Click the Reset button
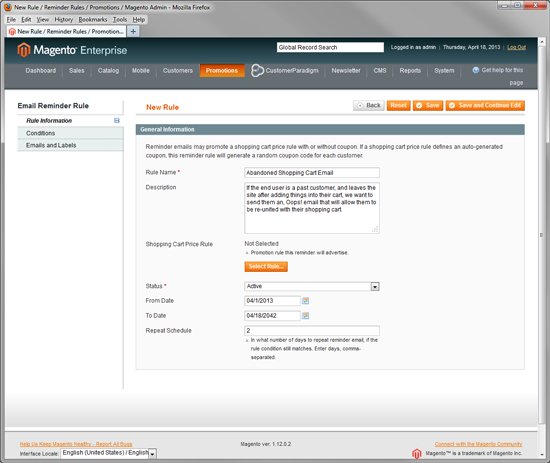Image resolution: width=550 pixels, height=463 pixels. tap(398, 105)
